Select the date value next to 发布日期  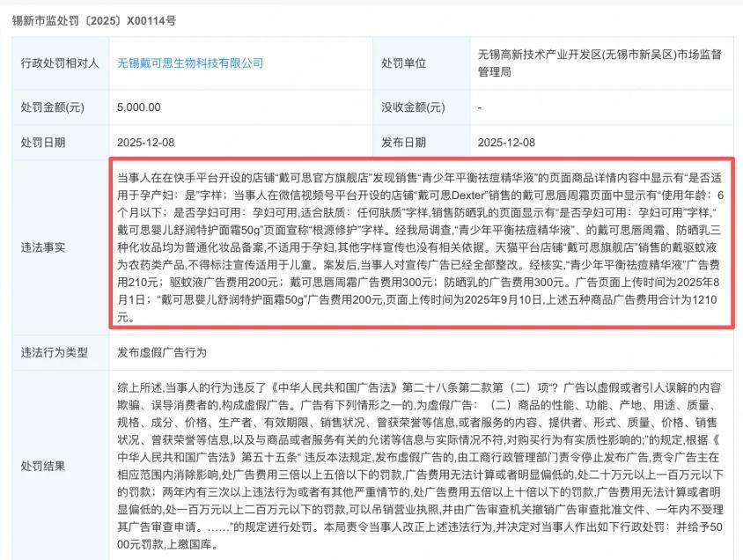coord(506,142)
